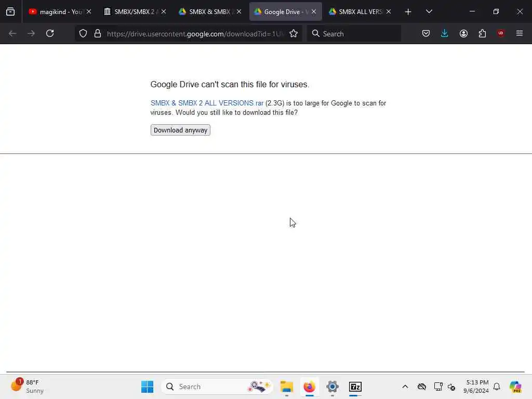The height and width of the screenshot is (399, 532).
Task: Minimize the Firefox window
Action: (472, 11)
